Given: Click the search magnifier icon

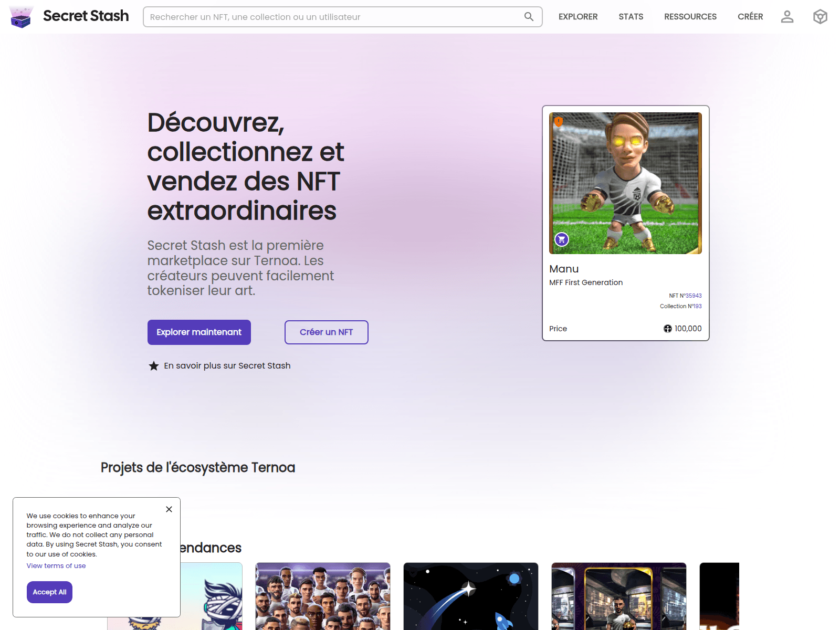Looking at the screenshot, I should [529, 17].
